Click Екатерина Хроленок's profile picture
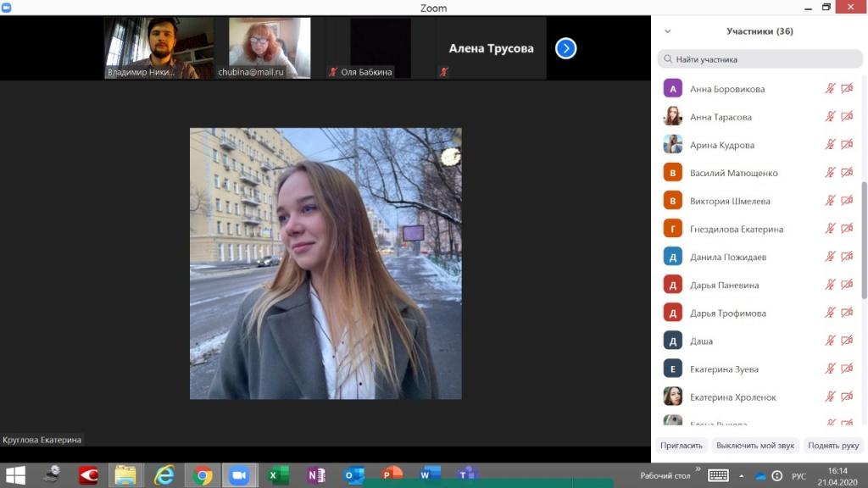Screen dimensions: 868x488 (x=672, y=396)
